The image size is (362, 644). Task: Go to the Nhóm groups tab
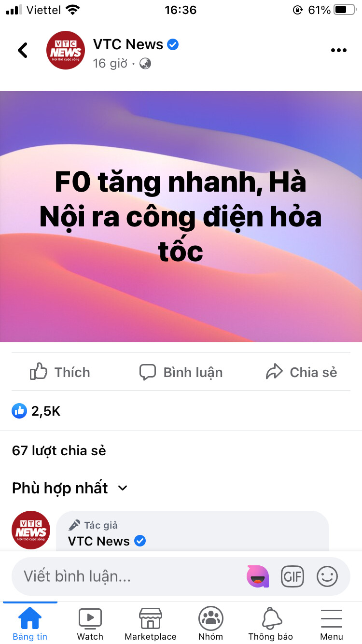coord(211,624)
